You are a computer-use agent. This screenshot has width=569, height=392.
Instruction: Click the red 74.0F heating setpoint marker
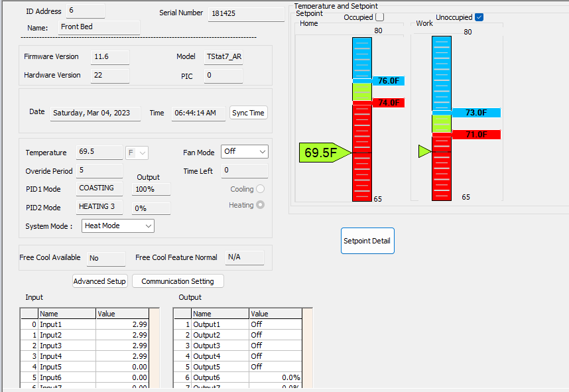point(388,103)
